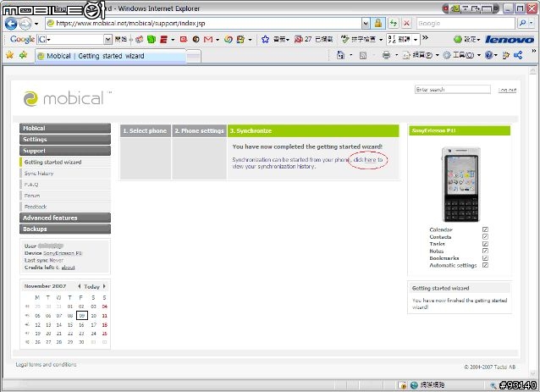
Task: Go back with the browser Back arrow
Action: tap(11, 24)
